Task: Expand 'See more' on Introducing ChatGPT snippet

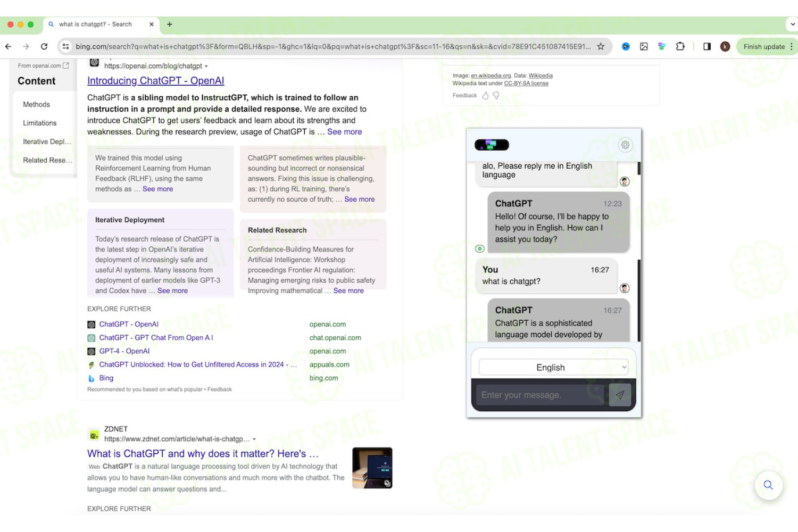Action: 344,131
